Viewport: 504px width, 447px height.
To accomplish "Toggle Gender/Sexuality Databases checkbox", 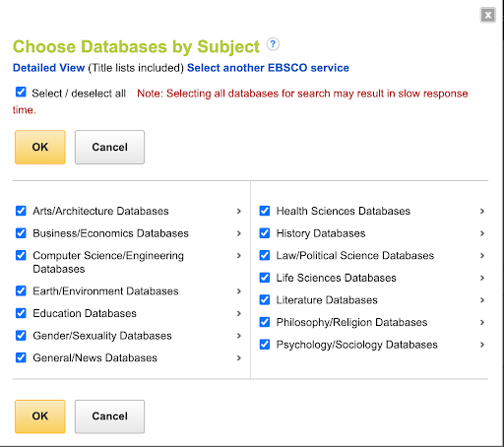I will click(21, 336).
